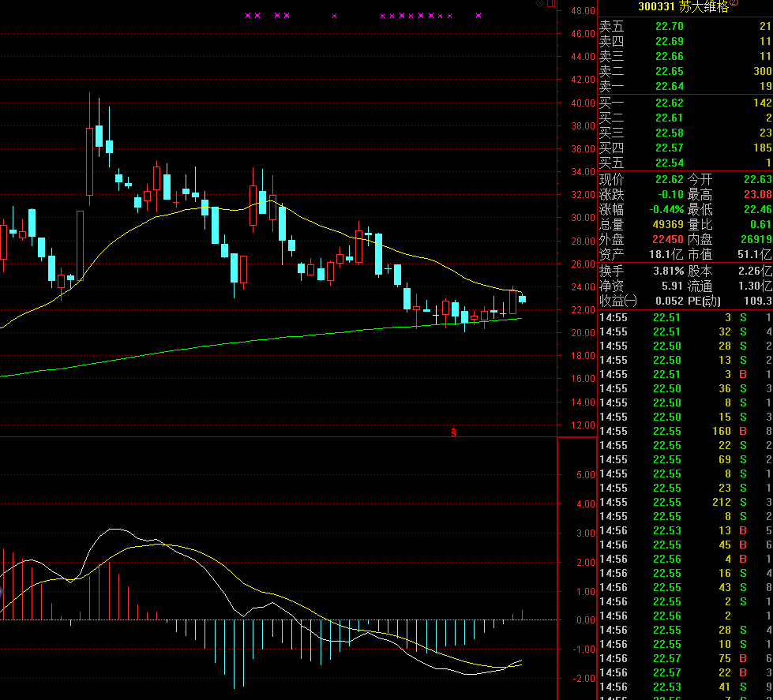Click the 12.00 price axis label
Viewport: 773px width, 700px height.
pyautogui.click(x=583, y=425)
